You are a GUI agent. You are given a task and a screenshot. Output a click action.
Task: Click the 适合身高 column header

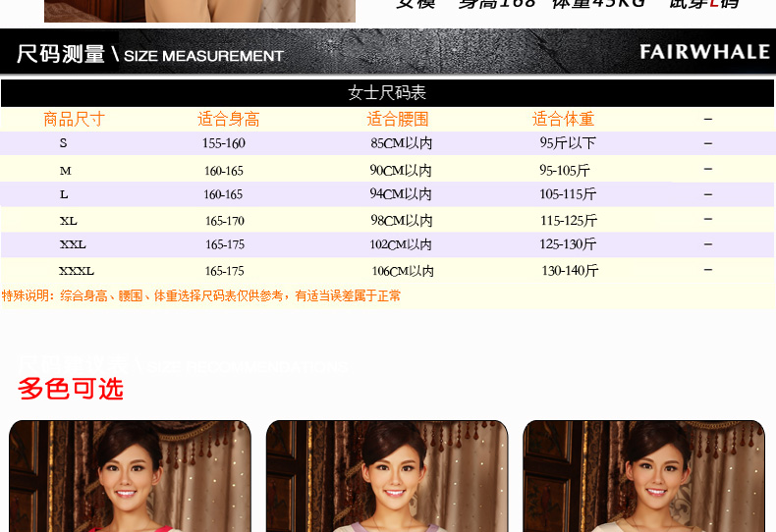[x=228, y=119]
